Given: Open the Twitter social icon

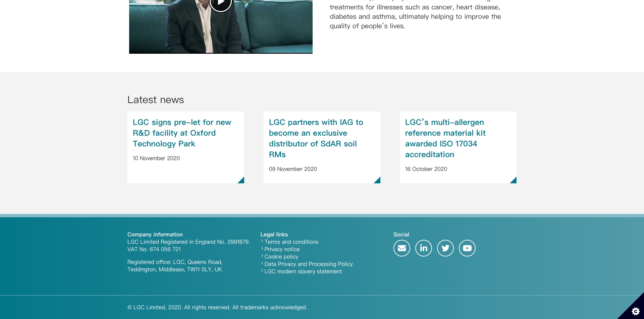Looking at the screenshot, I should (445, 248).
